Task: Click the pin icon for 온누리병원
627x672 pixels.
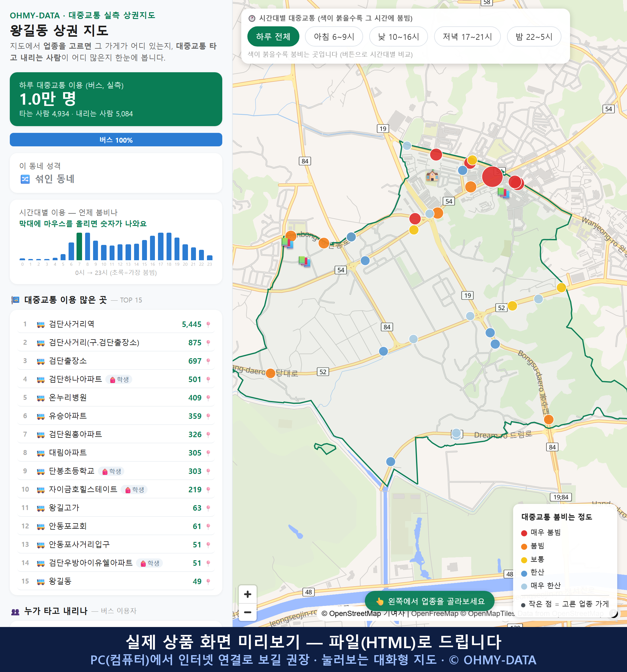Action: 208,398
